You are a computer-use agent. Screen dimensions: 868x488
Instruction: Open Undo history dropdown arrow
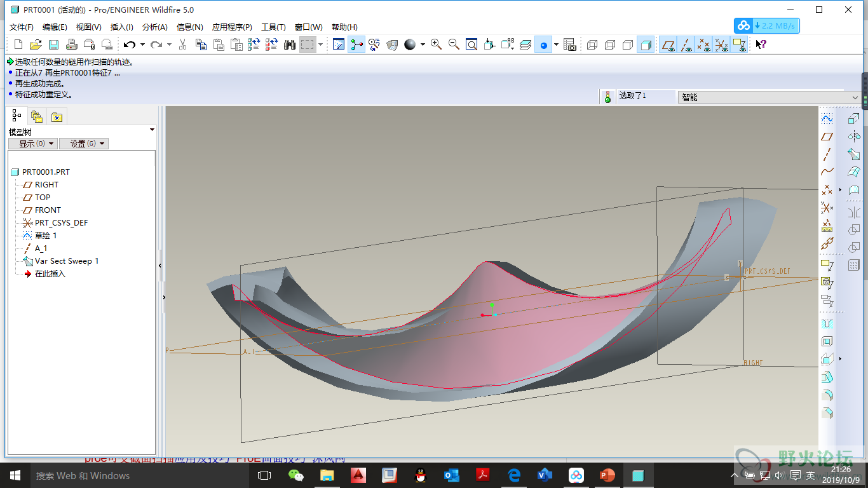142,44
